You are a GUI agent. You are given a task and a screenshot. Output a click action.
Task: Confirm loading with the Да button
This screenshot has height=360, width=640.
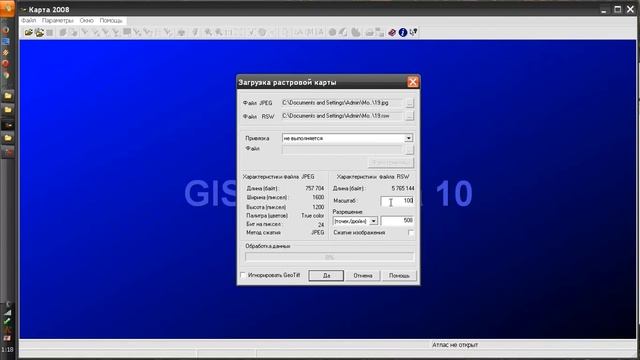(326, 276)
